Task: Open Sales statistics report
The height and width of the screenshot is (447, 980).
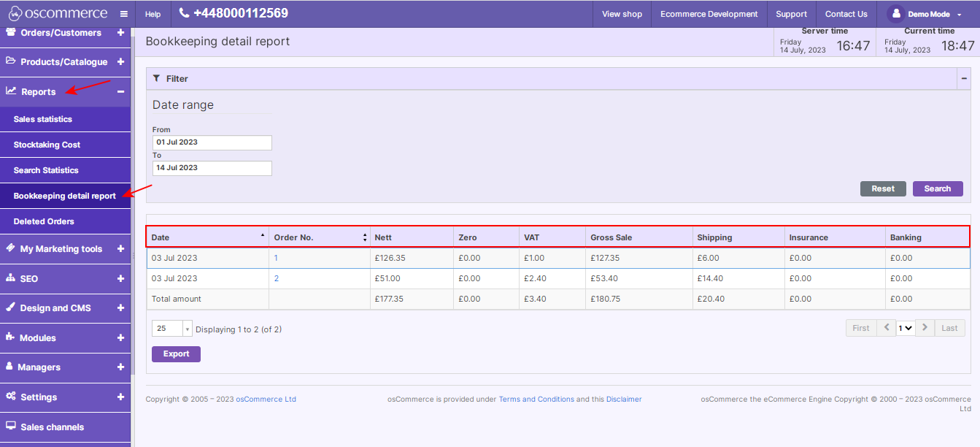Action: click(x=66, y=119)
